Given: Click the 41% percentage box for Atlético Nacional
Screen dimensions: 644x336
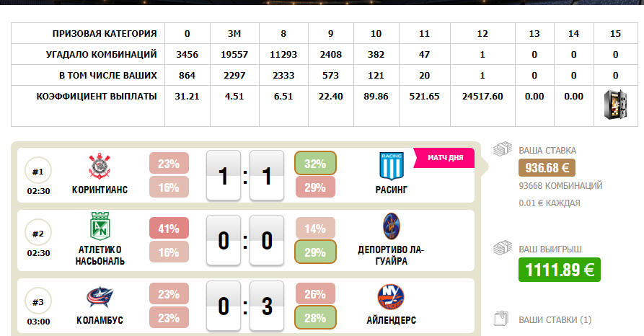Looking at the screenshot, I should point(169,229).
